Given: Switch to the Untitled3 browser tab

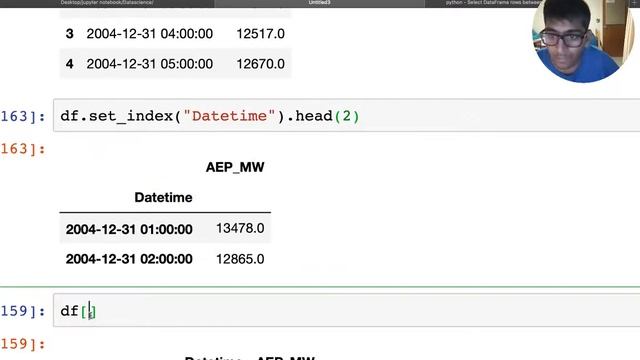Looking at the screenshot, I should 319,3.
